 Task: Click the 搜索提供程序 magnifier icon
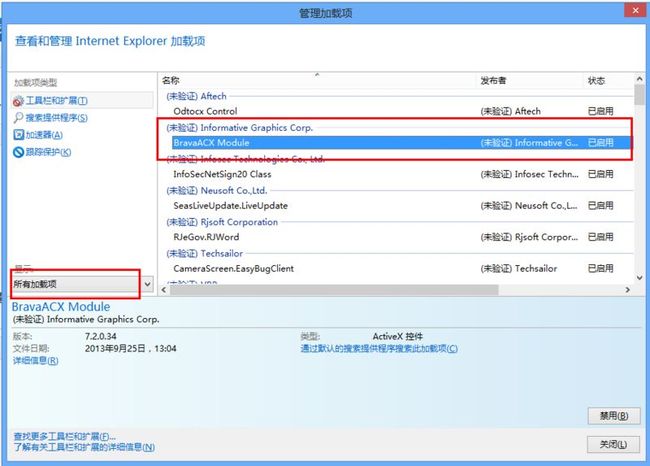coord(18,118)
